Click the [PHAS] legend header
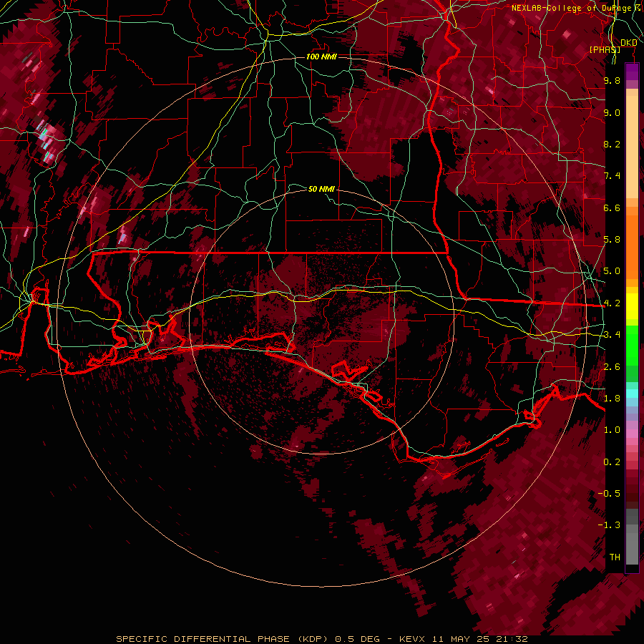Image resolution: width=644 pixels, height=644 pixels. (605, 50)
